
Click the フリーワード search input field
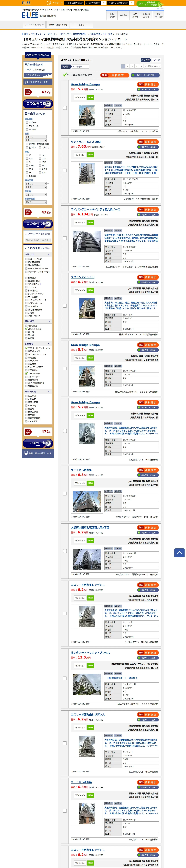point(38,240)
